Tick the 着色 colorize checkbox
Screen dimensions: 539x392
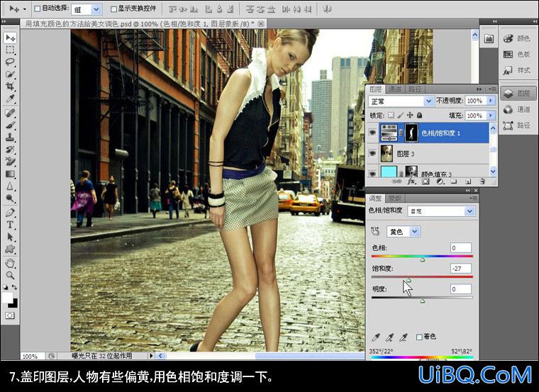(419, 337)
